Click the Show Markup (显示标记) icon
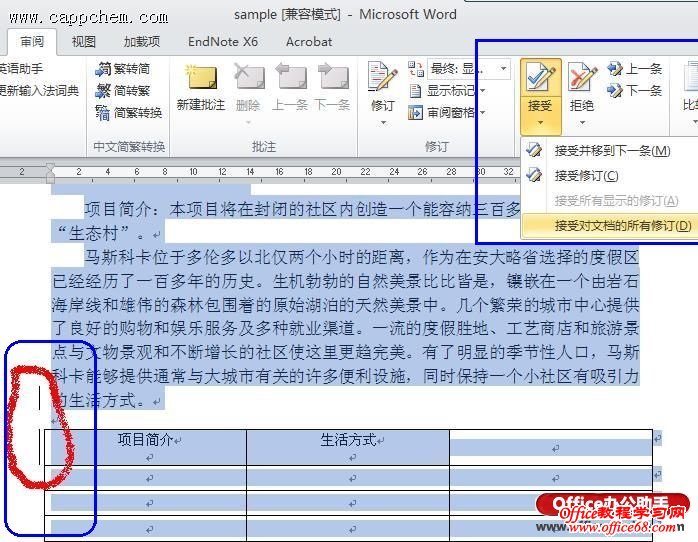This screenshot has height=542, width=698. point(415,91)
